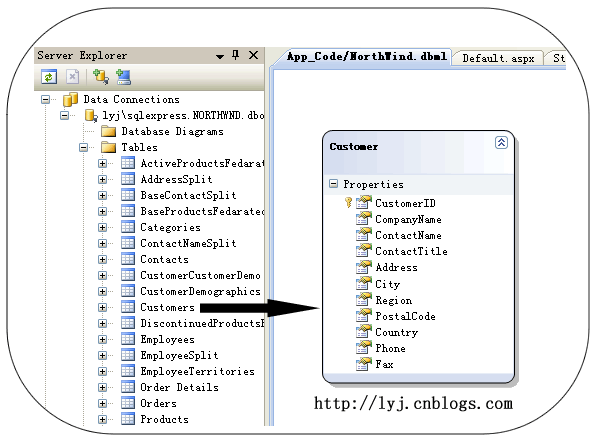Switch to the Default.aspx tab

click(498, 58)
